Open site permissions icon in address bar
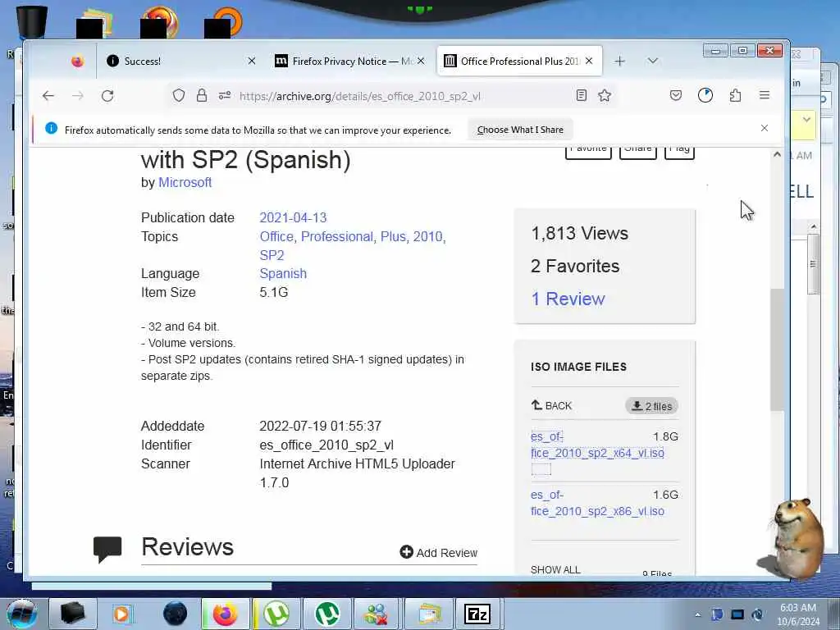840x630 pixels. pos(225,96)
